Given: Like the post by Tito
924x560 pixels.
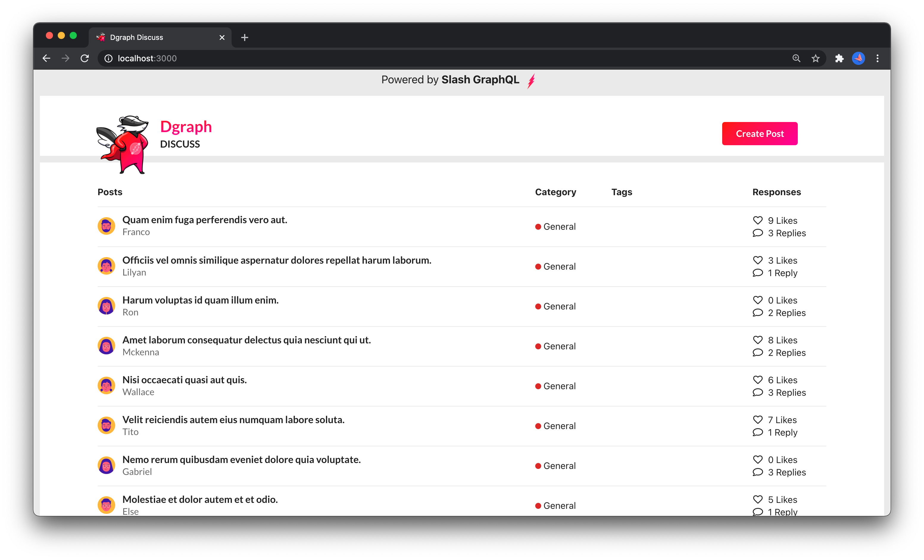Looking at the screenshot, I should (758, 420).
